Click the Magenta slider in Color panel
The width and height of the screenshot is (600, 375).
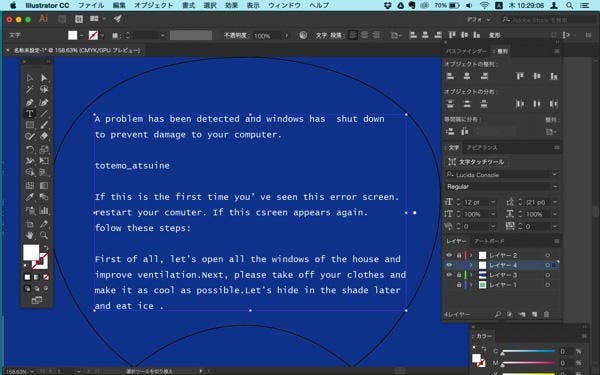pyautogui.click(x=528, y=362)
